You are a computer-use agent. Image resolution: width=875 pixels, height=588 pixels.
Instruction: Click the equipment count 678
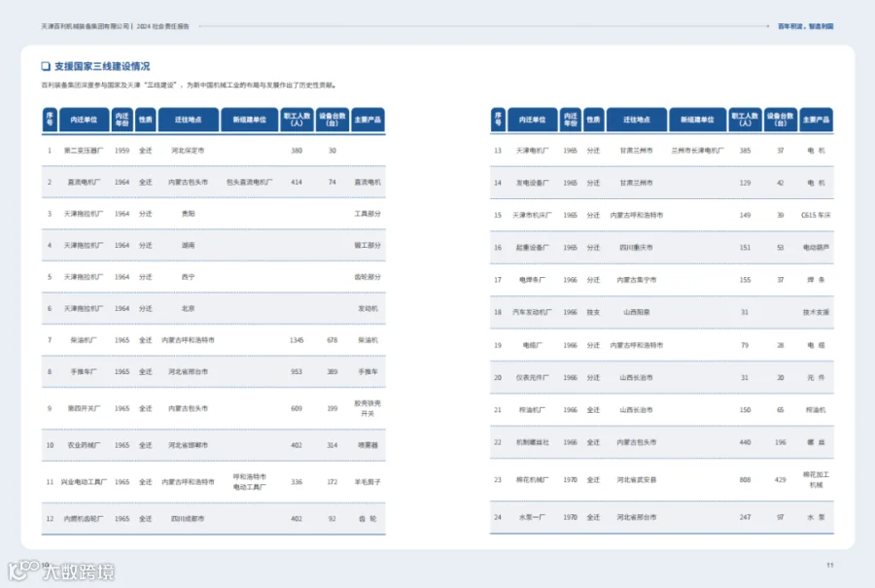coord(332,340)
